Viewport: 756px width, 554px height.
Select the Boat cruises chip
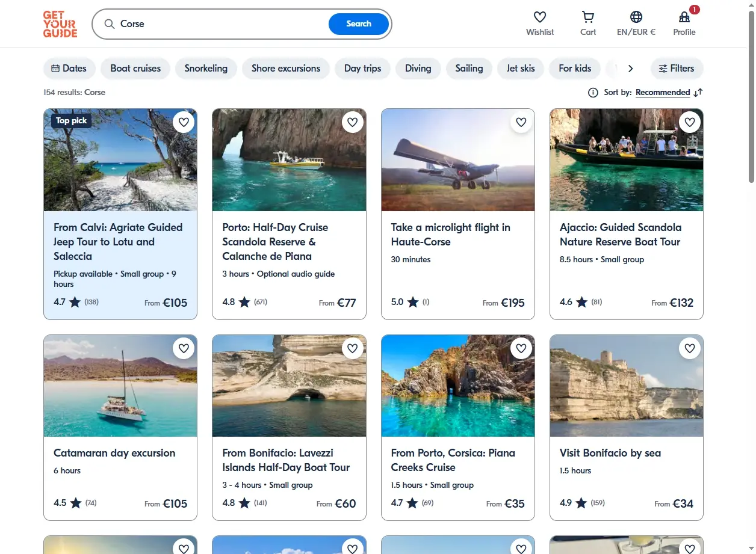135,69
